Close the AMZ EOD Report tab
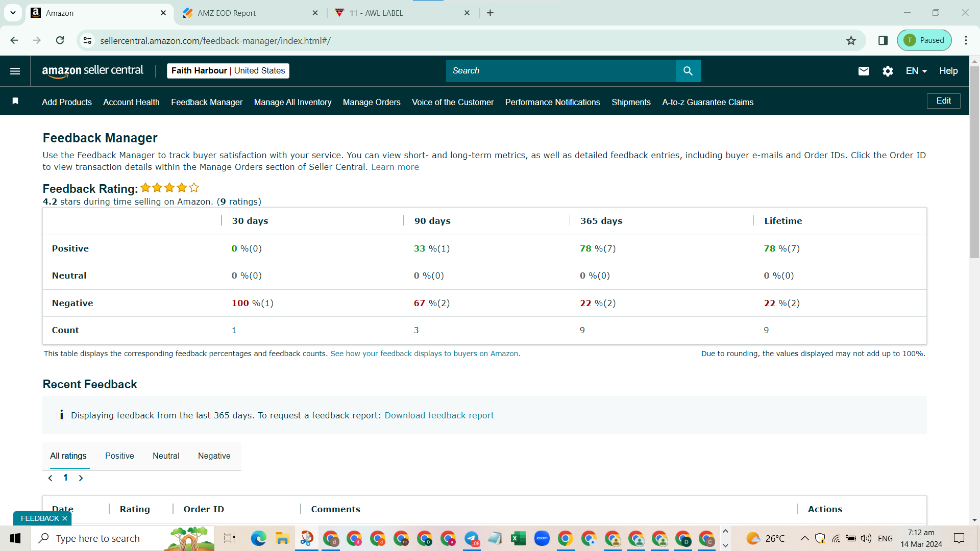The image size is (980, 551). 315,13
